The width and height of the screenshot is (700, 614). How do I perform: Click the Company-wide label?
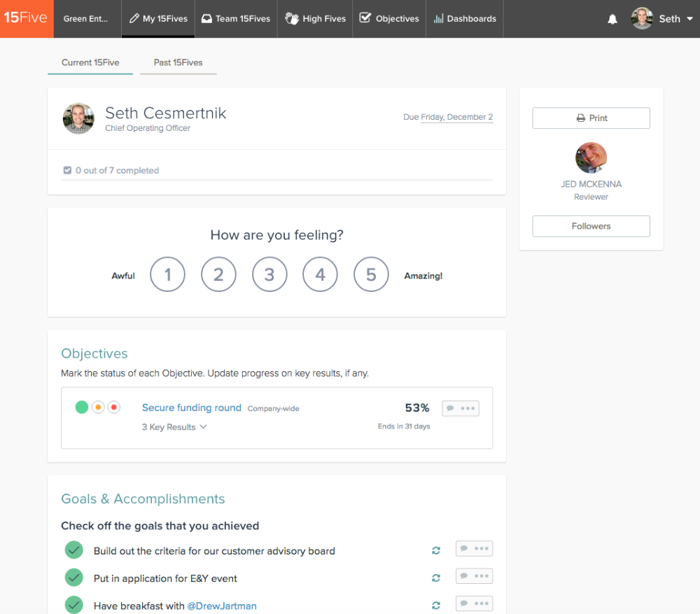pyautogui.click(x=273, y=409)
